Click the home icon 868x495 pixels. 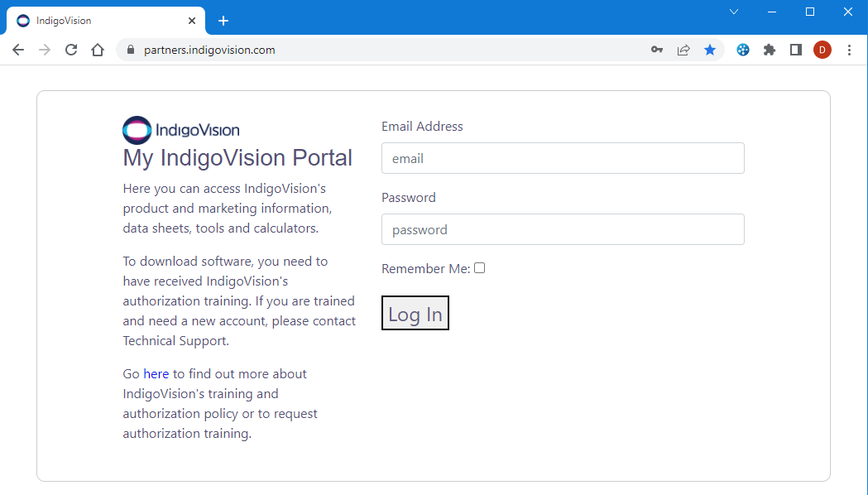[x=98, y=50]
